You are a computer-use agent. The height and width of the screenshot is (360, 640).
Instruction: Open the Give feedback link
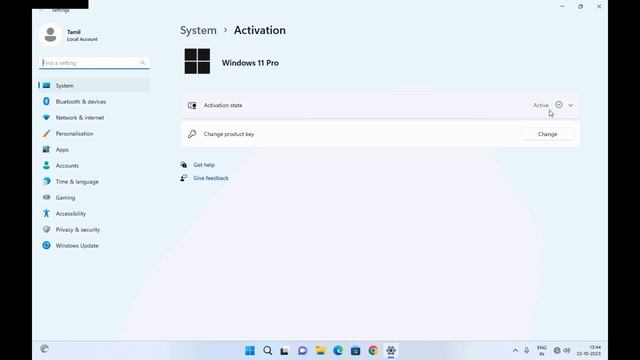211,178
